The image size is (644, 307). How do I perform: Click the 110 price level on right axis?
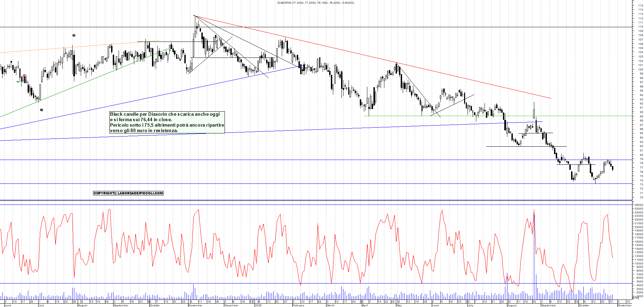click(641, 27)
